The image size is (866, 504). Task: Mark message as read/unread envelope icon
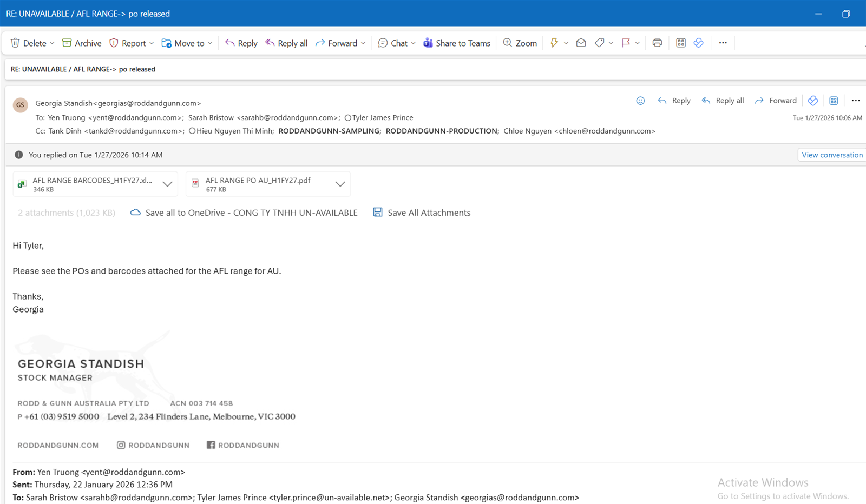[581, 43]
